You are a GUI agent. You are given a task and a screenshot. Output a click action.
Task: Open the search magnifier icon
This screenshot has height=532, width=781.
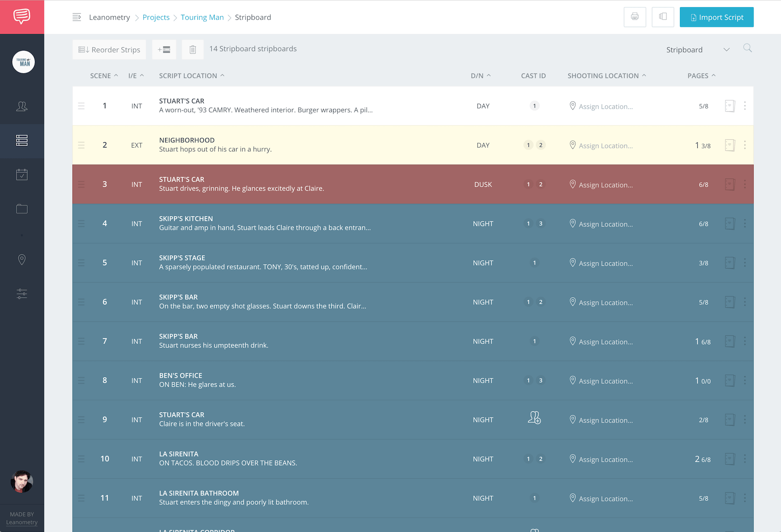pyautogui.click(x=747, y=48)
